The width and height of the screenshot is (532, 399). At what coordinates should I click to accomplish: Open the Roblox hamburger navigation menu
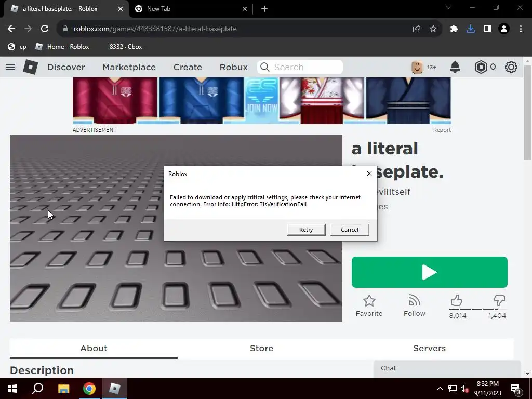click(10, 67)
